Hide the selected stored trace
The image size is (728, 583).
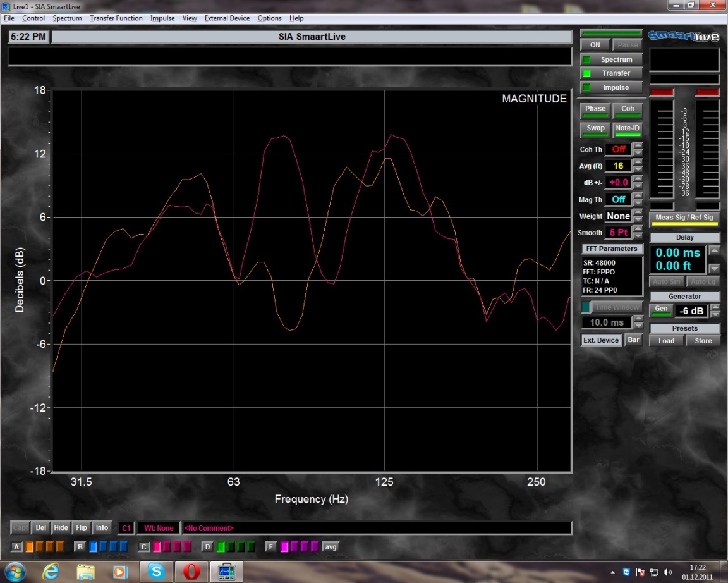(x=61, y=527)
